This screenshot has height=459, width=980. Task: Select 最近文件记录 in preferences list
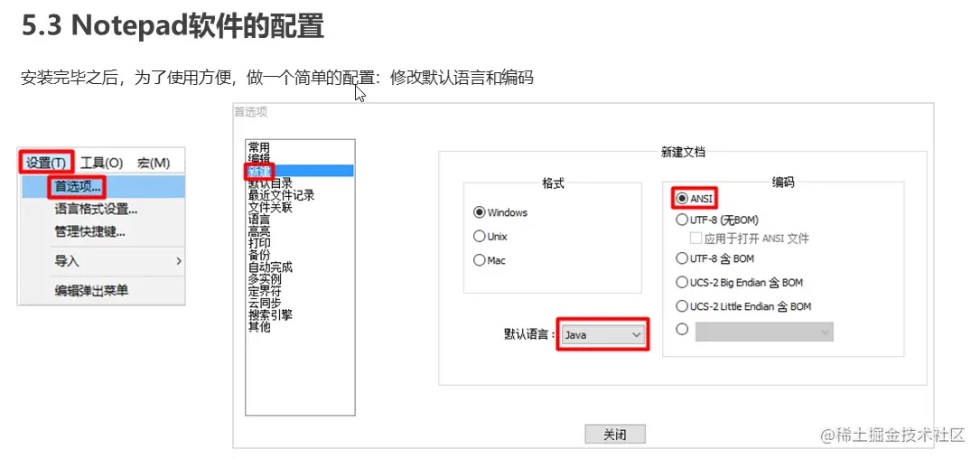coord(281,195)
